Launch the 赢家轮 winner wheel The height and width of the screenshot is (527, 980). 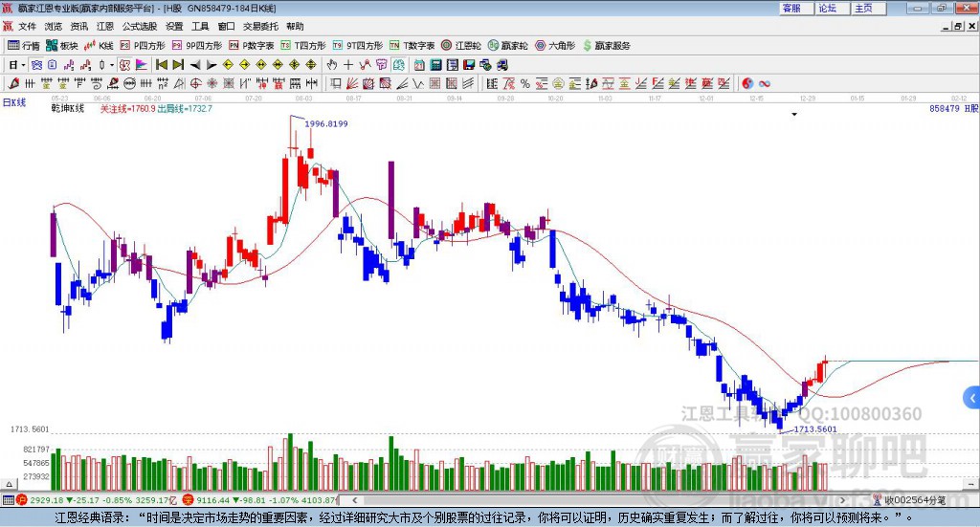tap(507, 46)
